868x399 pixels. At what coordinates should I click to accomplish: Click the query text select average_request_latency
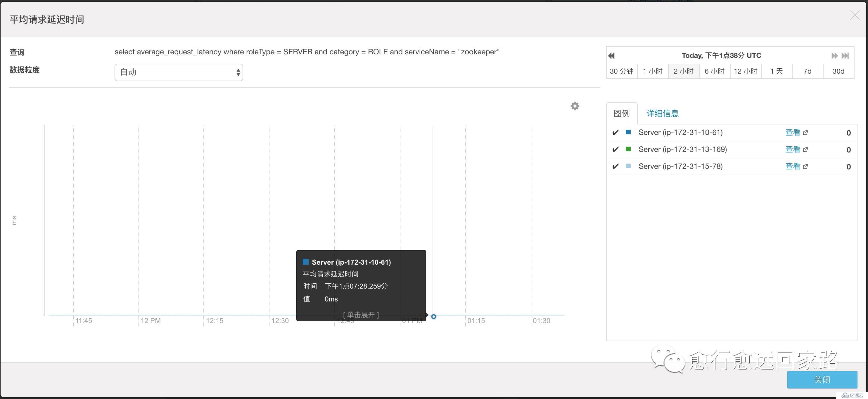pos(307,52)
